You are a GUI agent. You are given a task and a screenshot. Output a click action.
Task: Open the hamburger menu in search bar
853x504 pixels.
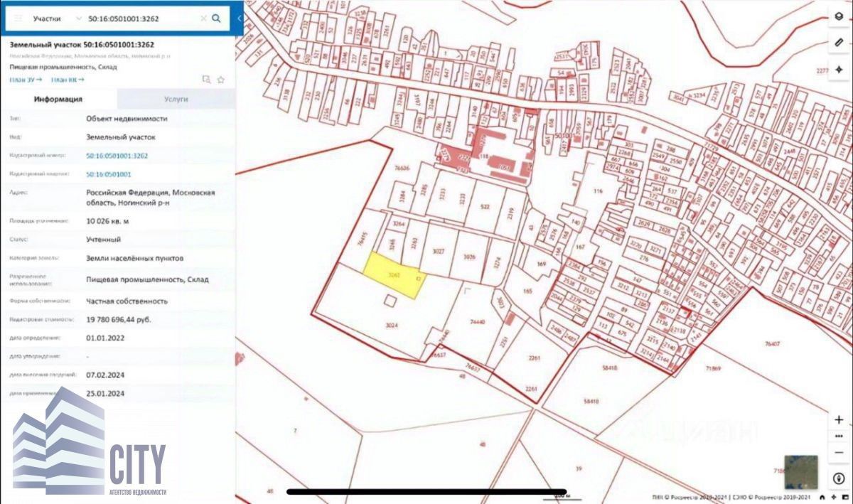[18, 18]
